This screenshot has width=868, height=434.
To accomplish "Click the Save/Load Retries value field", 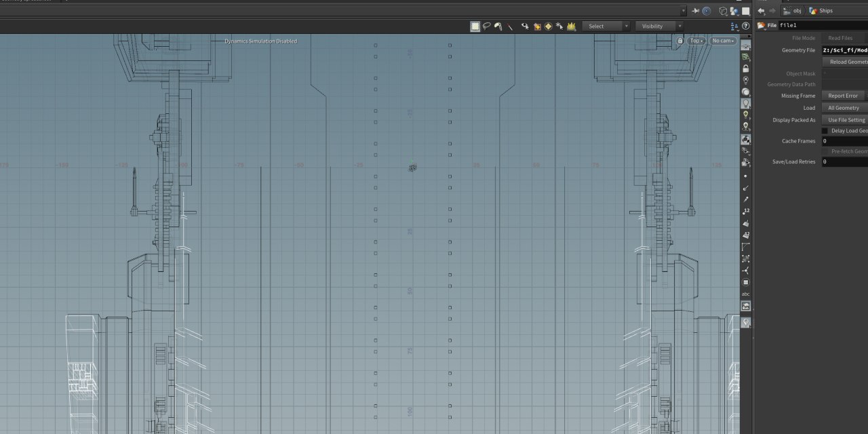I will (844, 162).
